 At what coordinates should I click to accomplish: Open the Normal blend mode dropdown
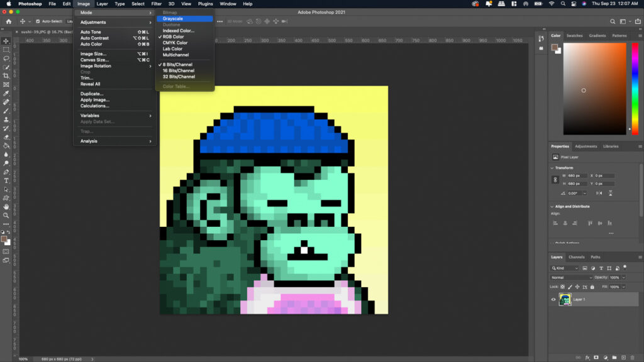(x=571, y=278)
